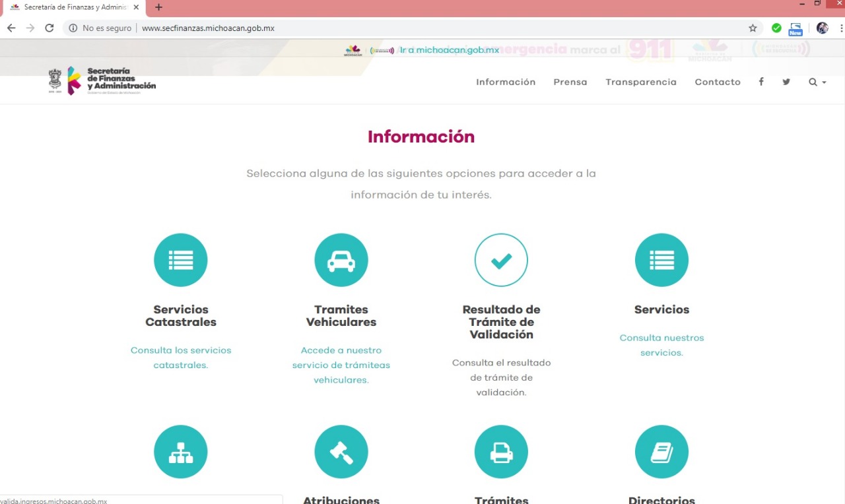Viewport: 845px width, 504px height.
Task: Open the Transparencia menu
Action: [640, 82]
